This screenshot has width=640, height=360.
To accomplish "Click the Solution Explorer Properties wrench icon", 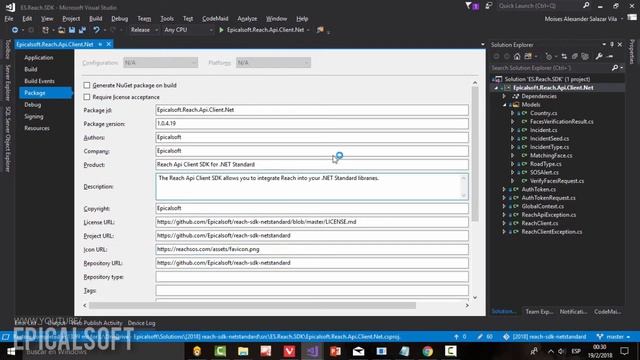I will pyautogui.click(x=599, y=56).
